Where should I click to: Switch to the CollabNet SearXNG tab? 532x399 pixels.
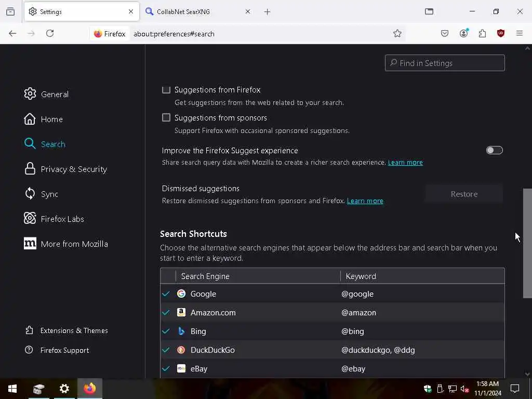(x=197, y=11)
